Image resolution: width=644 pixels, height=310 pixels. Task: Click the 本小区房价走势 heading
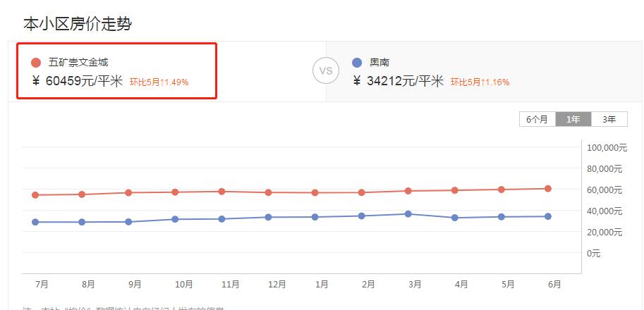click(78, 24)
